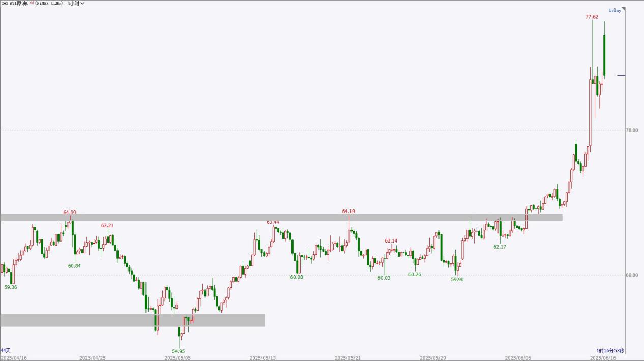Click the 2025/06/16 date axis marker
This screenshot has height=361, width=644.
(602, 358)
